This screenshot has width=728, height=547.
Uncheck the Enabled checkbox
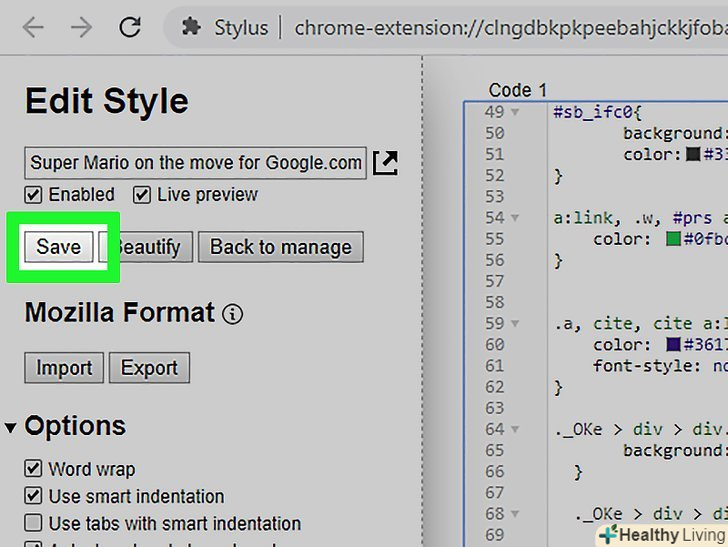[x=34, y=195]
